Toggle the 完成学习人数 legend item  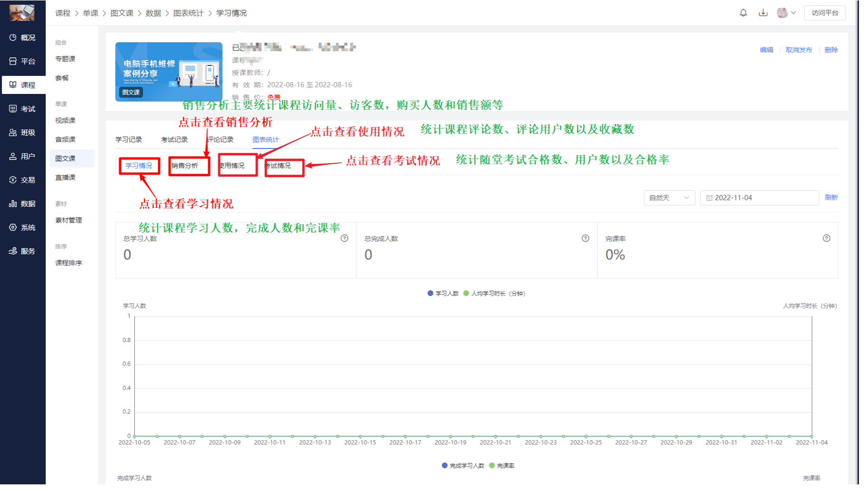click(x=463, y=466)
